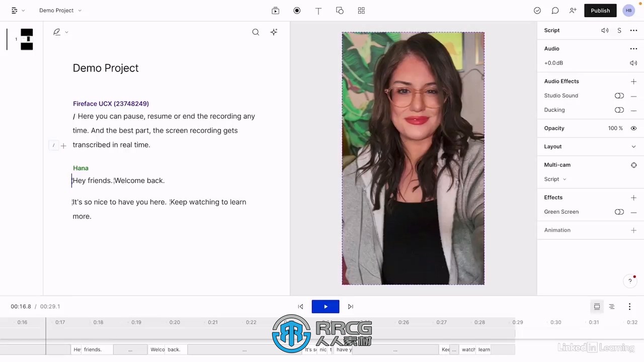
Task: Select the 'Welco' word clip in timeline
Action: tap(157, 349)
